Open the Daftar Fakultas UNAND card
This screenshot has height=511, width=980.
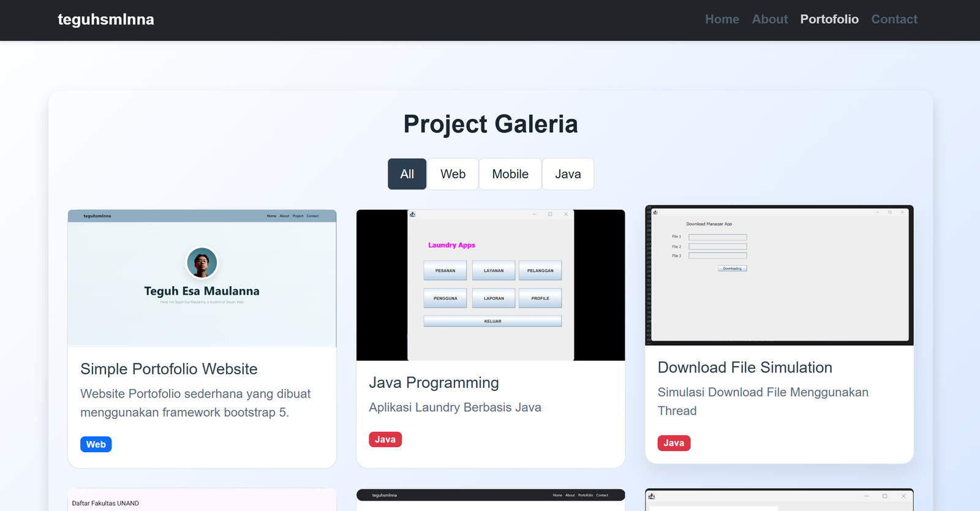[x=202, y=501]
